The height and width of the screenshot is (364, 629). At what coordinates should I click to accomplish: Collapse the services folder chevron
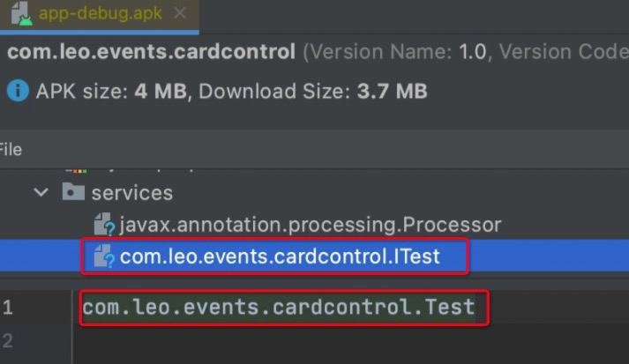pos(41,192)
